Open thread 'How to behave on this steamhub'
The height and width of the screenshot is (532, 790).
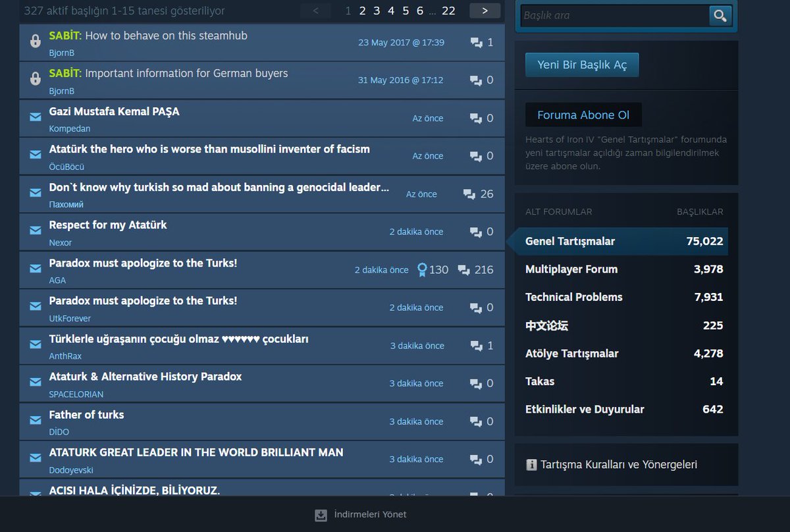pos(166,36)
